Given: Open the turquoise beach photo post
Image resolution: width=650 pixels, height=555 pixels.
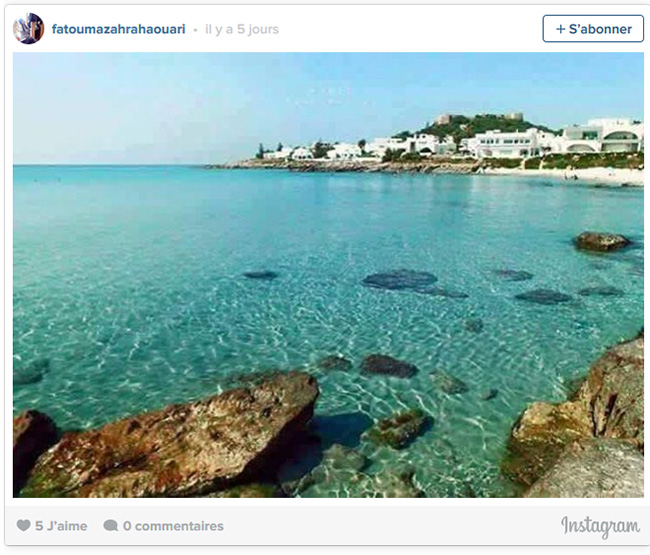Looking at the screenshot, I should click(x=328, y=275).
